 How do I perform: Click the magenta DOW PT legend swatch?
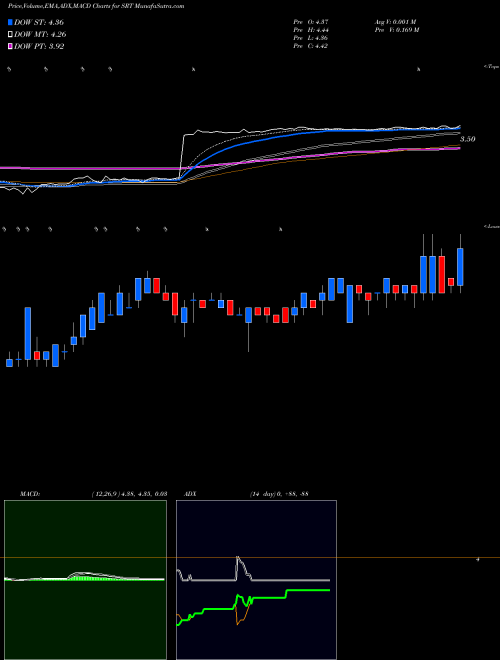click(10, 46)
